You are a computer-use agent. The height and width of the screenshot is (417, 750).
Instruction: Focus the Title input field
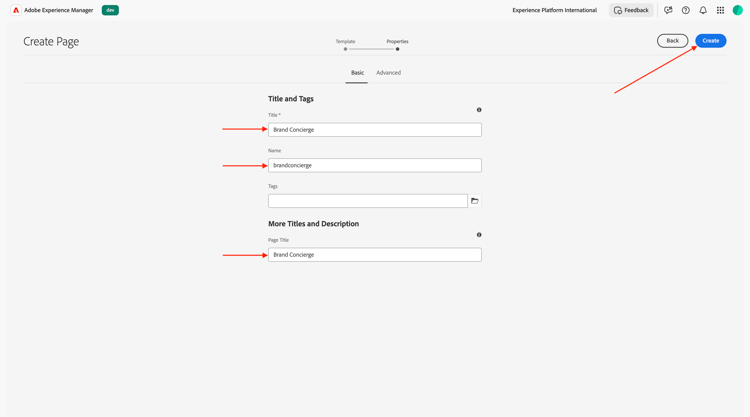coord(375,130)
